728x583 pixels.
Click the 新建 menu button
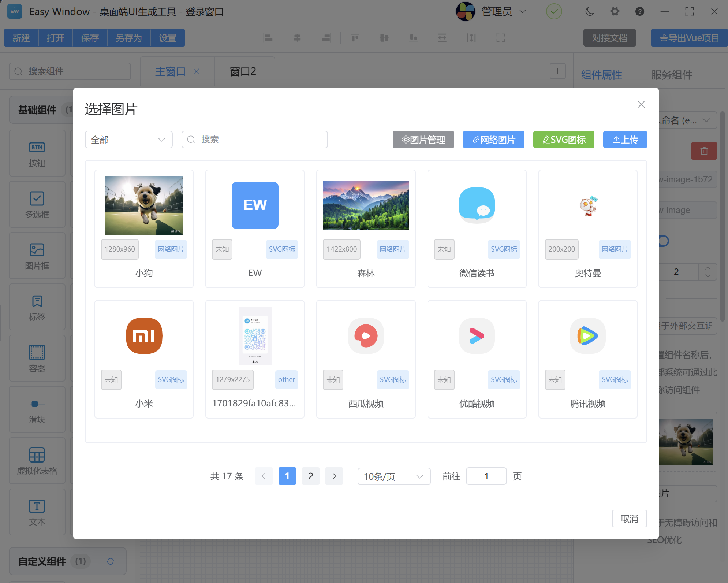click(x=21, y=38)
